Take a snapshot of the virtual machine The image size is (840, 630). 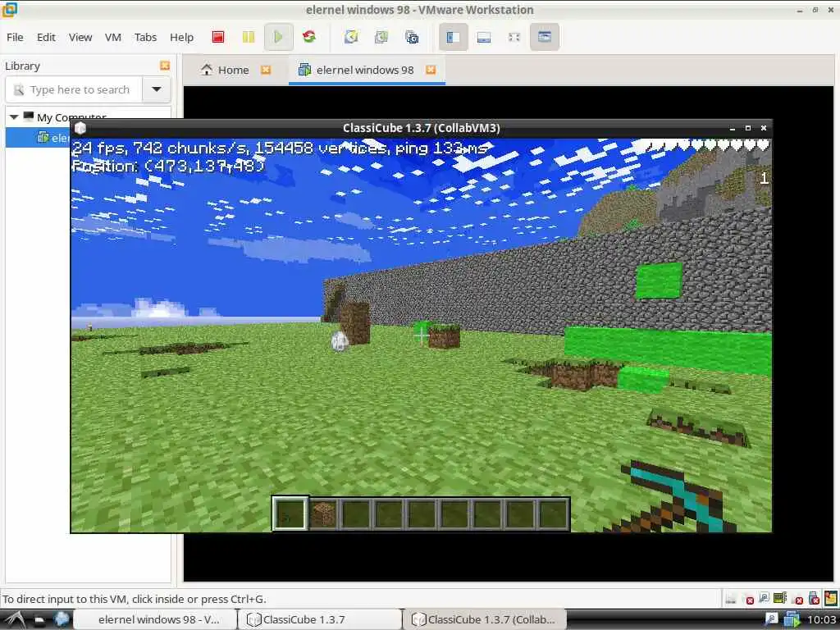coord(351,37)
